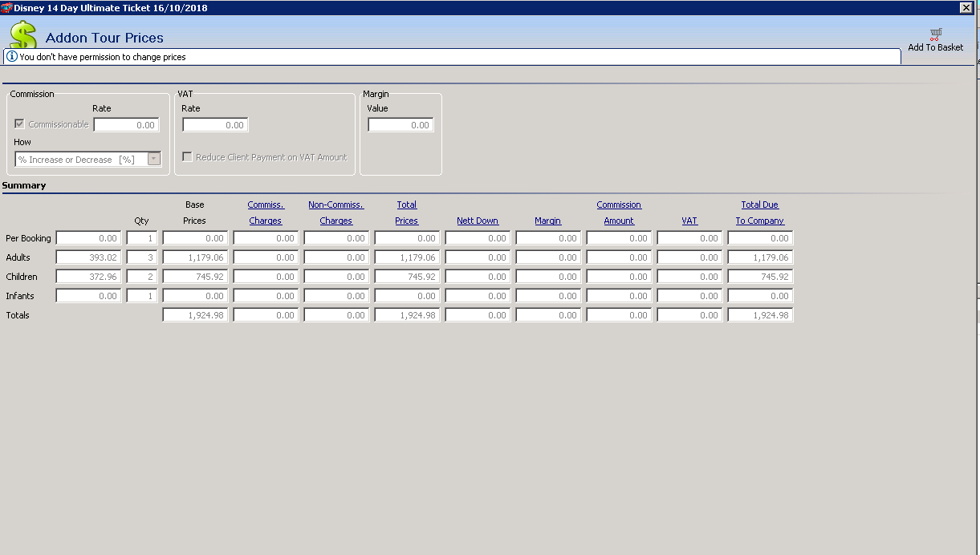Screen dimensions: 980x555
Task: Click Adults Commission Amount field
Action: click(x=619, y=257)
